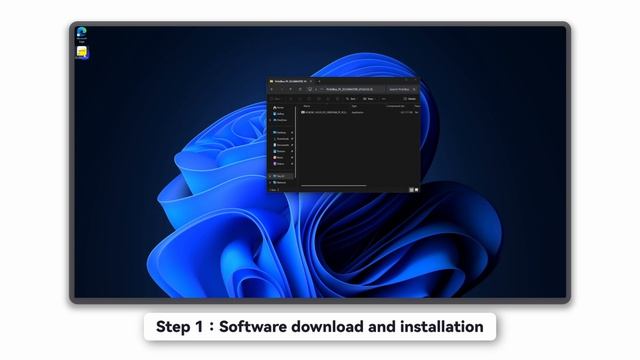Sort by the Name column header
The height and width of the screenshot is (360, 640).
coord(307,106)
